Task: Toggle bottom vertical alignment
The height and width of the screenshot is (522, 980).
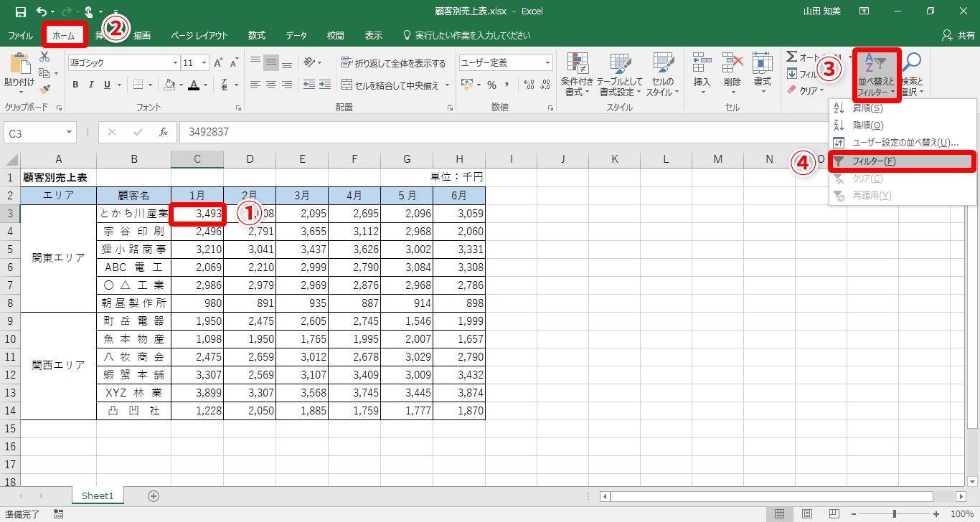Action: pyautogui.click(x=287, y=63)
